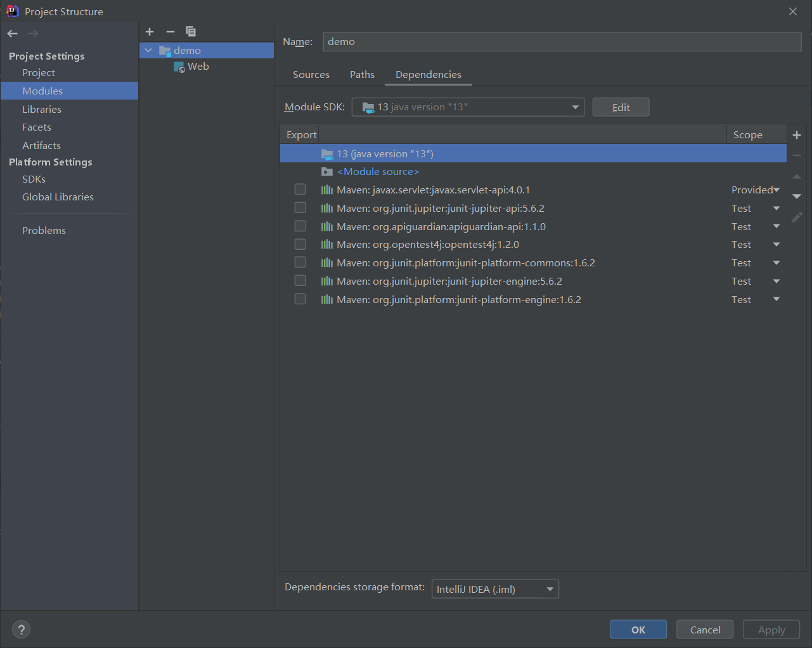Open Libraries settings
812x648 pixels.
[42, 110]
